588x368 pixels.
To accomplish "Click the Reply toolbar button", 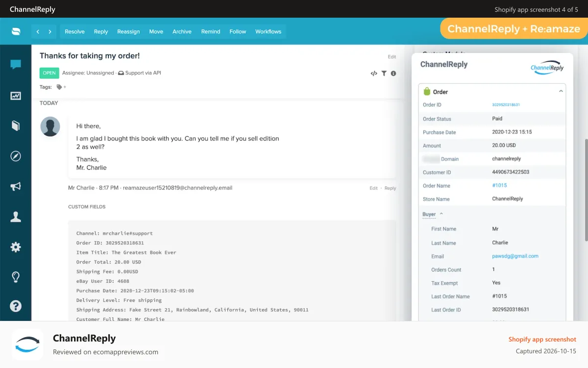I will [x=101, y=31].
